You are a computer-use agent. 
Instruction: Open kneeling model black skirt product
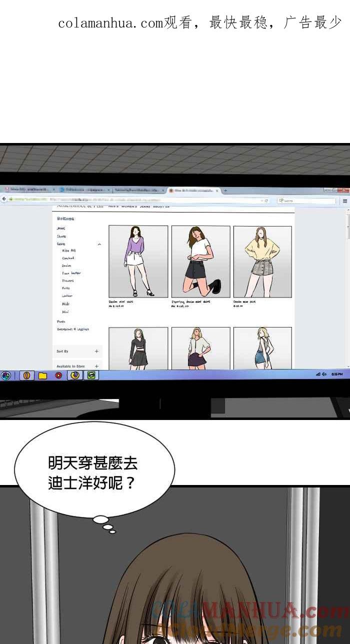[x=201, y=261]
